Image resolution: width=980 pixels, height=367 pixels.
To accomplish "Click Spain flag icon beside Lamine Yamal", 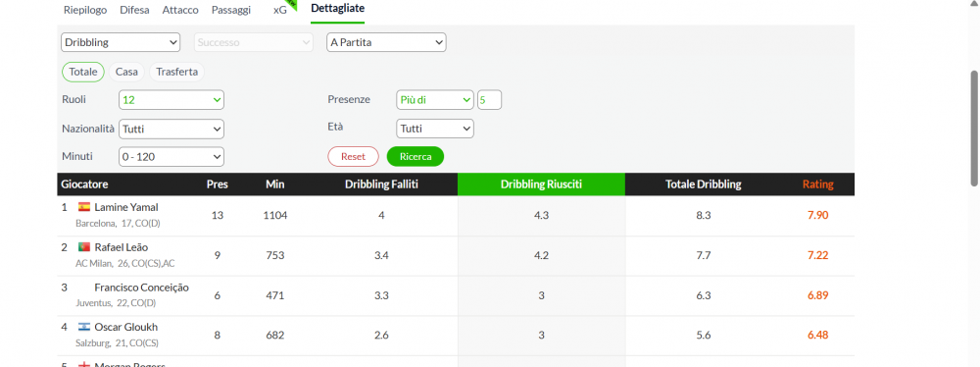I will click(83, 207).
